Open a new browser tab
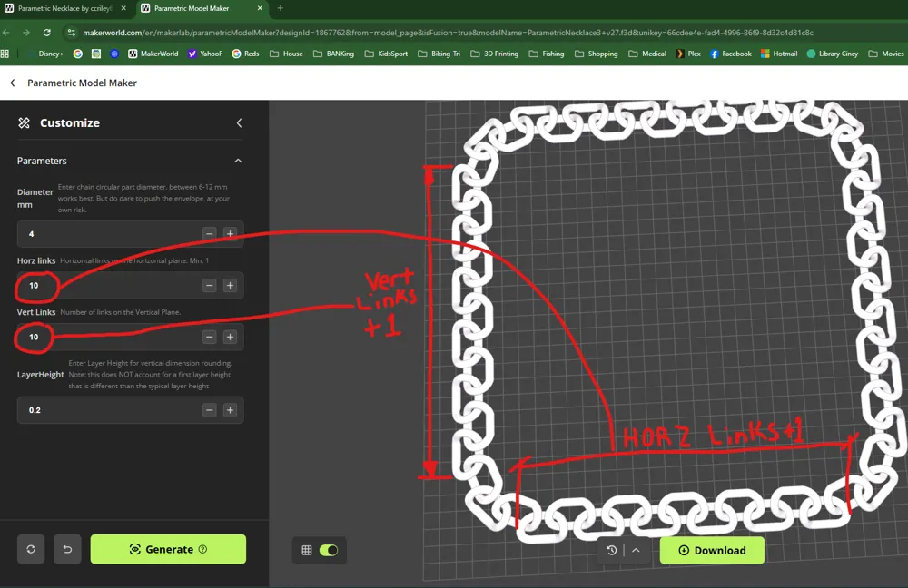Viewport: 908px width, 588px height. [281, 8]
